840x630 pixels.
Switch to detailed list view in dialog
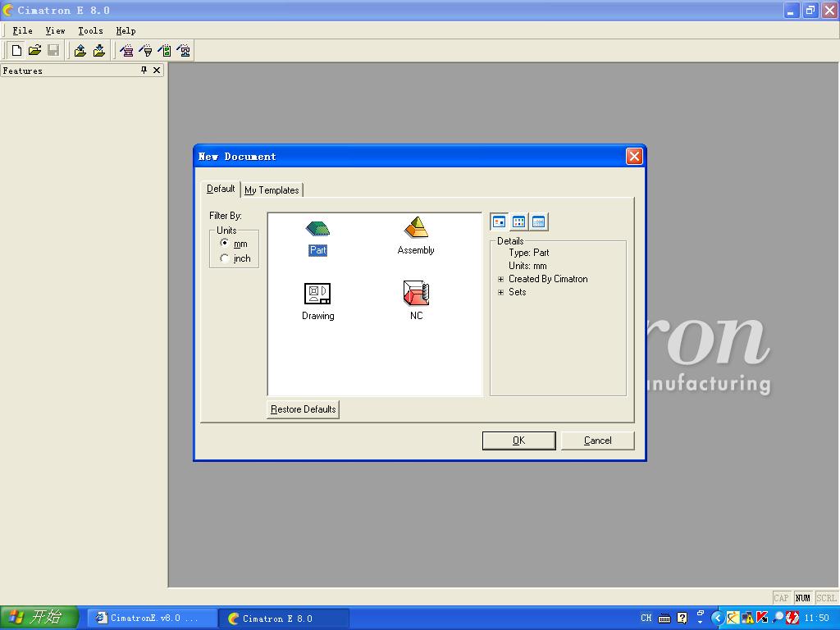tap(538, 221)
